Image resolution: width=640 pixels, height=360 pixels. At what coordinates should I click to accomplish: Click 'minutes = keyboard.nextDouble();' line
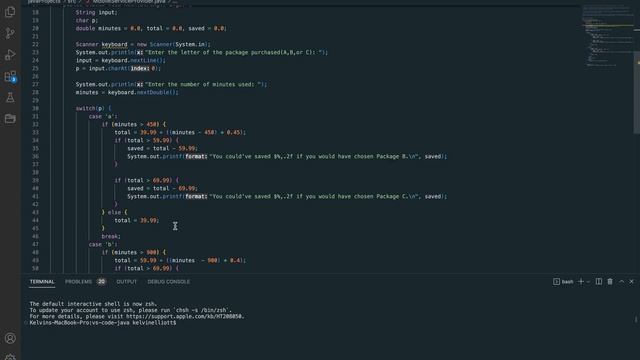(127, 93)
